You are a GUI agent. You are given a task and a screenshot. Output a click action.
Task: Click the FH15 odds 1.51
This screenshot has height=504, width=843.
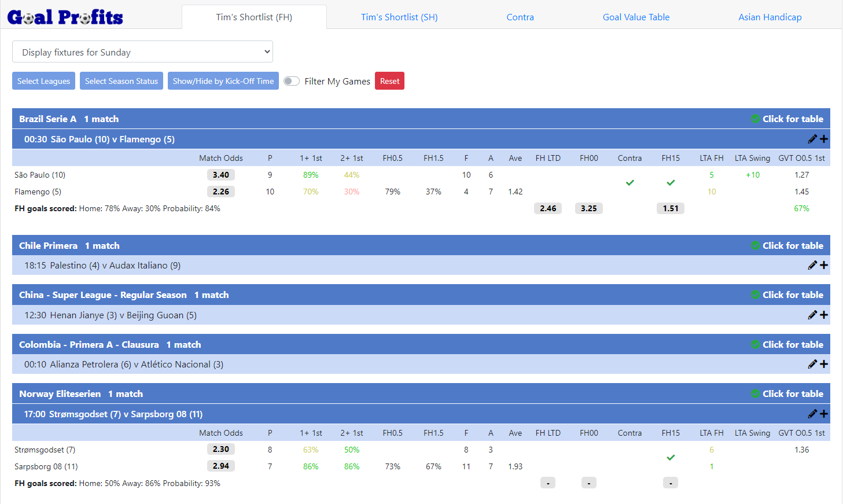pyautogui.click(x=671, y=208)
